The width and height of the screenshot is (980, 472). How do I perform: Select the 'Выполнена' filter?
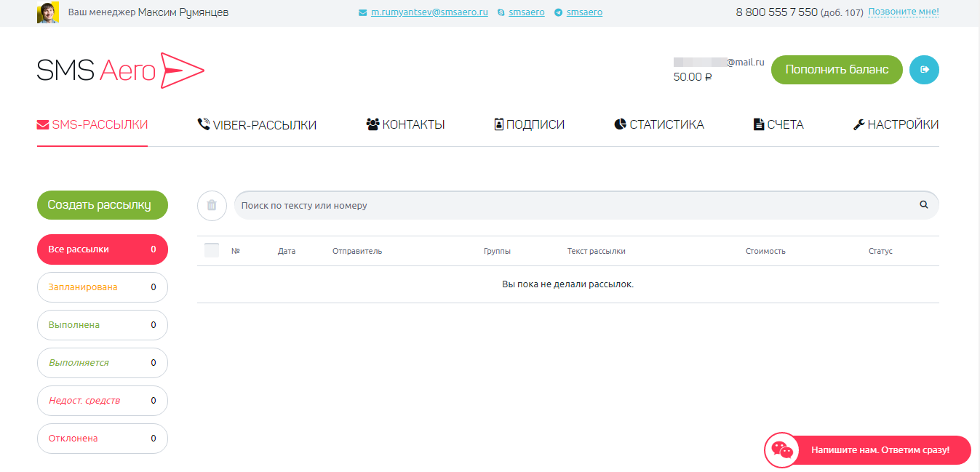[103, 325]
